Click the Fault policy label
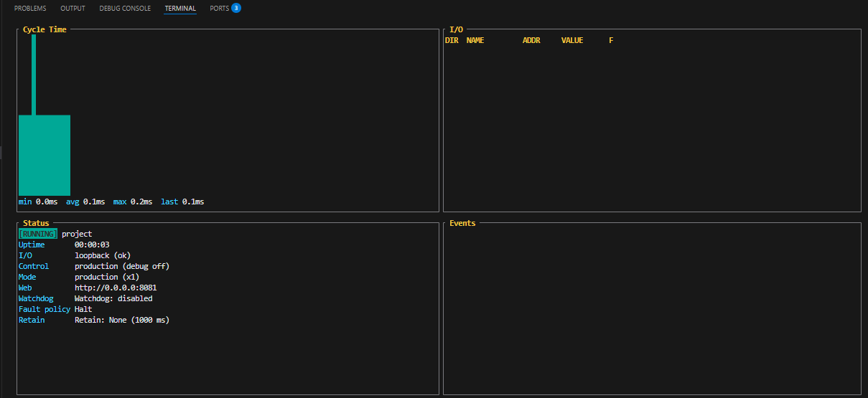The image size is (868, 398). click(x=45, y=310)
